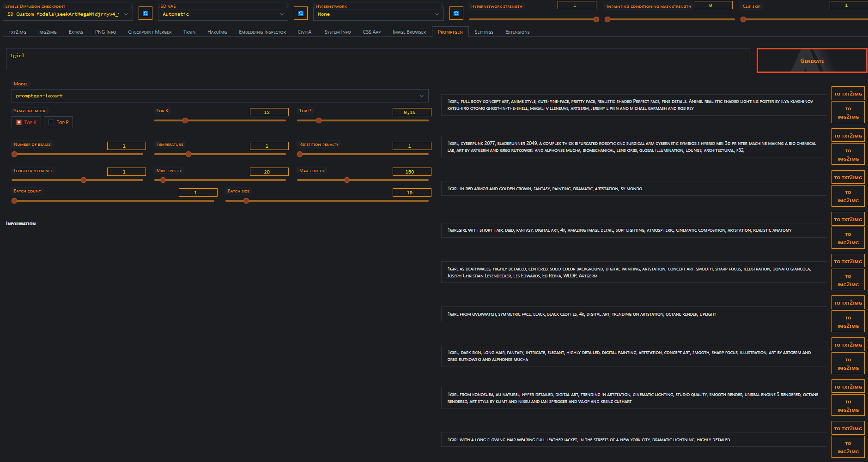Adjust Inpainting conditioning mask strength slider
Viewport: 868px width, 462px height.
click(x=670, y=19)
